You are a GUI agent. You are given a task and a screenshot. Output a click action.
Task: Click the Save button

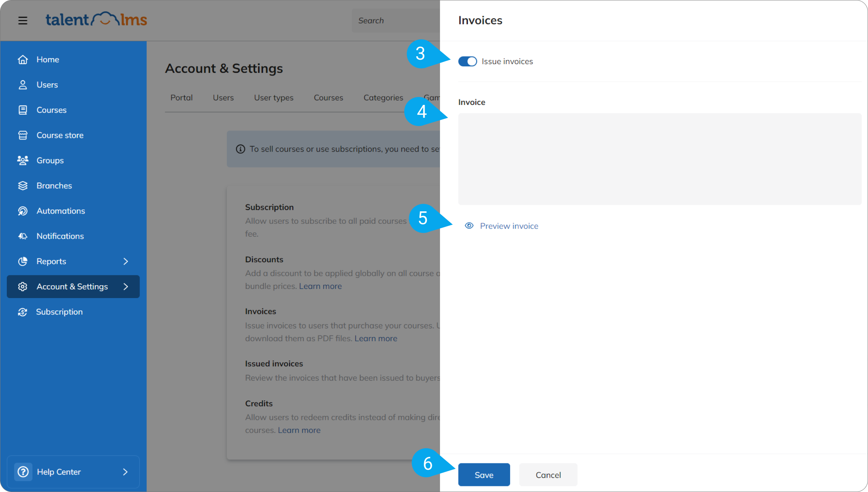[x=484, y=475]
